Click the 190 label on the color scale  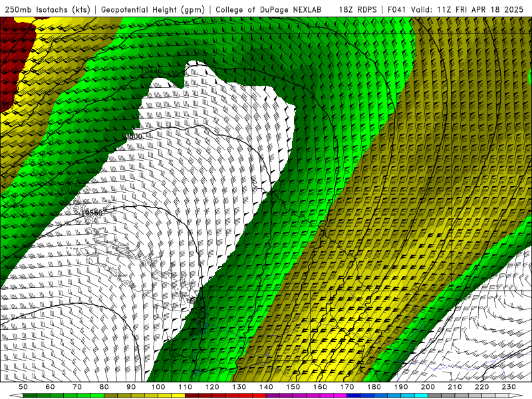(401, 387)
